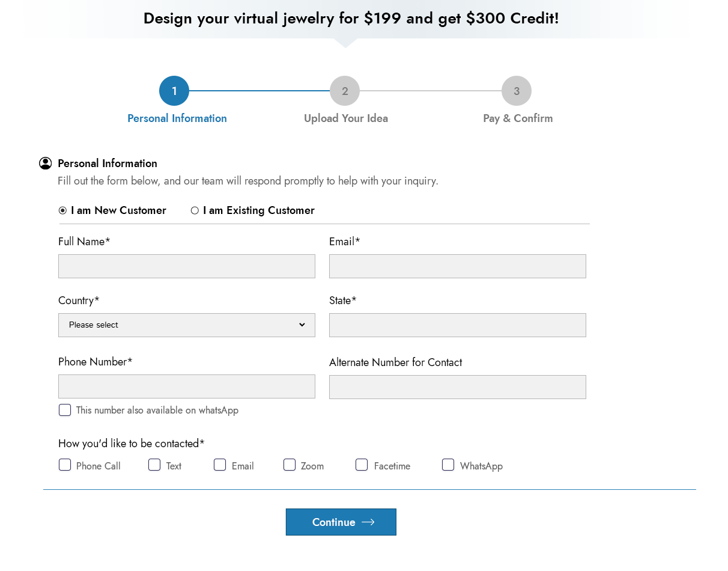Tick the Facetime checkbox
The image size is (728, 571).
(362, 465)
